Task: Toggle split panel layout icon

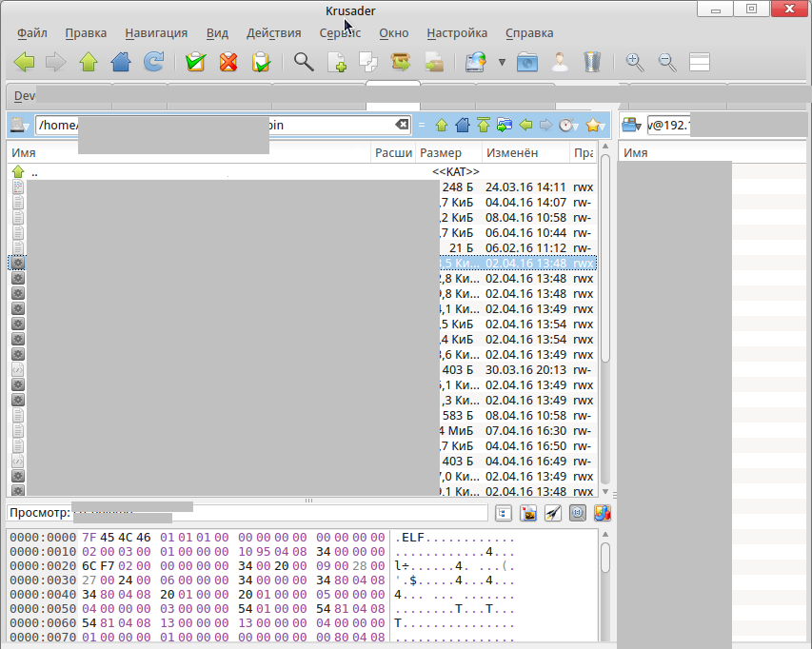Action: coord(700,62)
